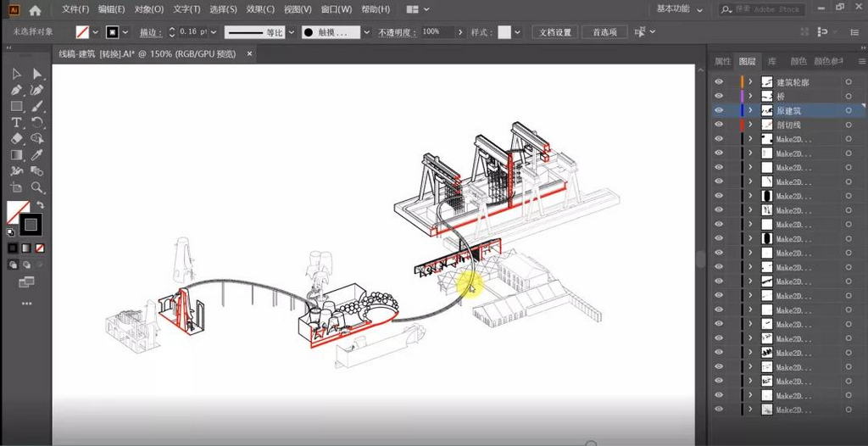Image resolution: width=868 pixels, height=446 pixels.
Task: Activate the Zoom tool
Action: [37, 187]
